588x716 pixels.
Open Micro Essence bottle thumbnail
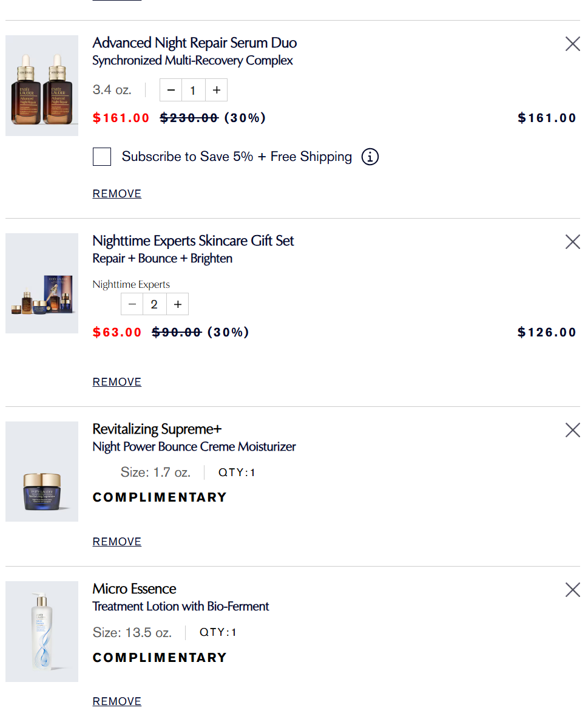coord(42,632)
